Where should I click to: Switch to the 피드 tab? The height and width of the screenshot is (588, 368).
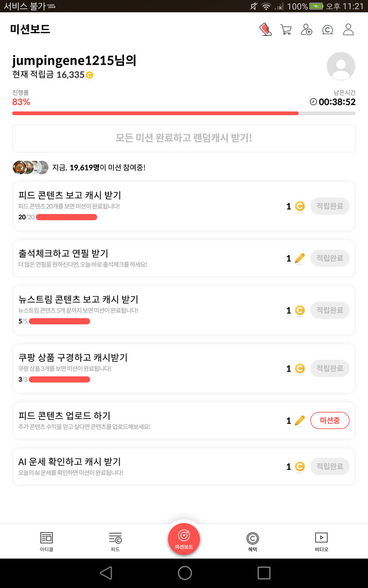(115, 542)
